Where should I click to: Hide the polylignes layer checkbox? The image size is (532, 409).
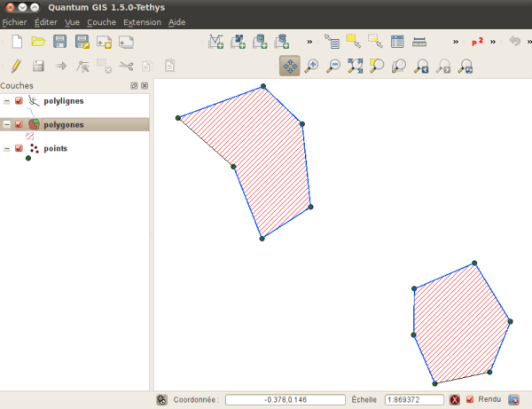click(x=19, y=101)
